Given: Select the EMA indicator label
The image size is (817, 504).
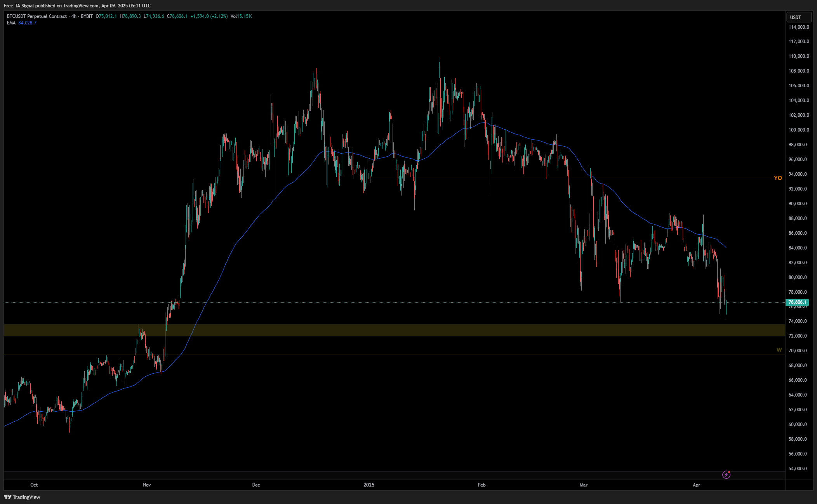Looking at the screenshot, I should pos(11,23).
